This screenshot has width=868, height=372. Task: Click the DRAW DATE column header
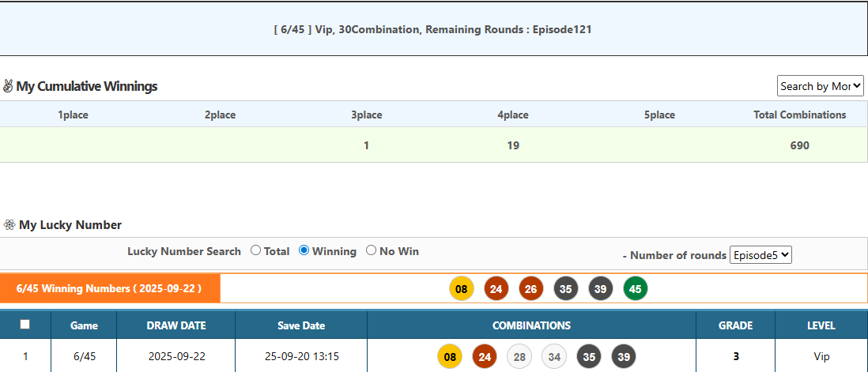tap(176, 325)
